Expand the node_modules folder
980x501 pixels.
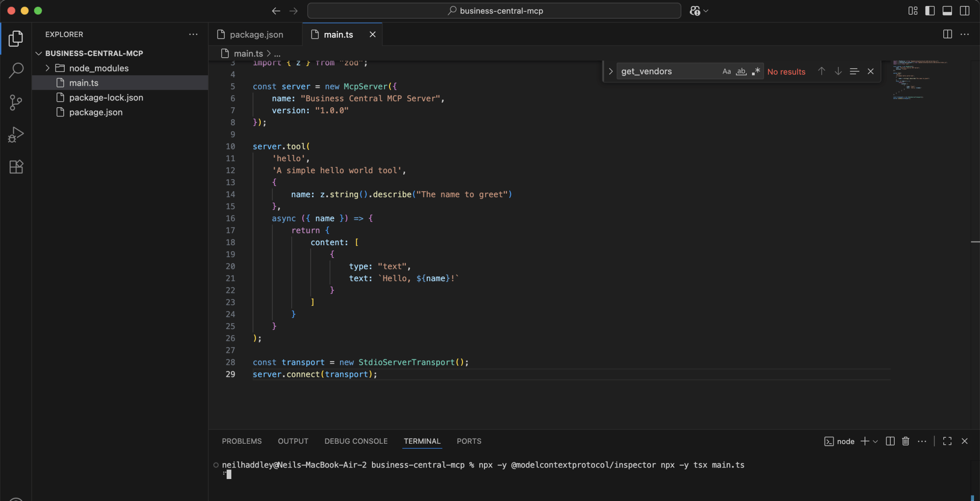point(47,68)
